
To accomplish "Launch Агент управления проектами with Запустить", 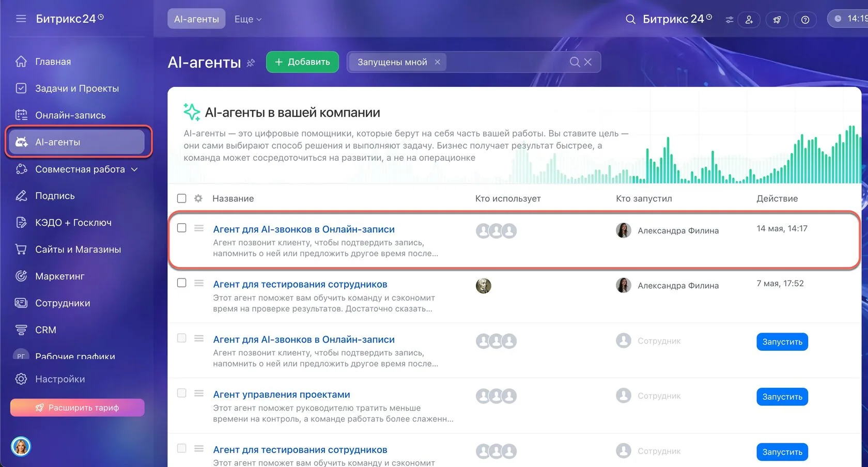I will pos(782,397).
